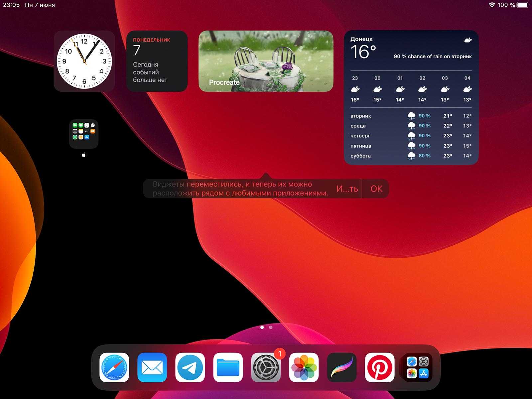Tap OK in the widgets tooltip
Screen dimensions: 532x399
pyautogui.click(x=376, y=189)
